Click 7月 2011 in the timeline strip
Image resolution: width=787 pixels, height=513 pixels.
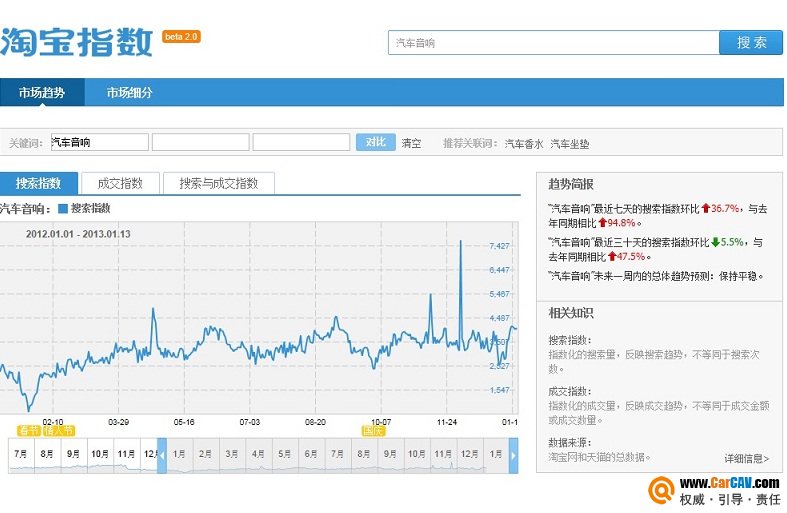coord(22,454)
